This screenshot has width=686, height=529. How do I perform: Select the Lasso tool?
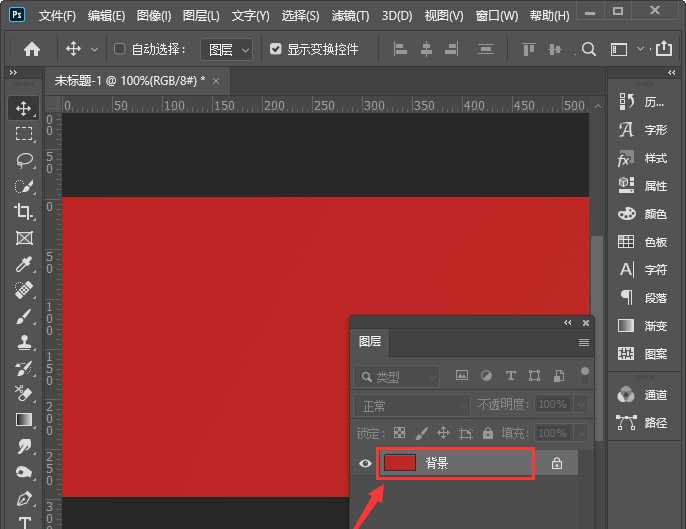click(24, 159)
